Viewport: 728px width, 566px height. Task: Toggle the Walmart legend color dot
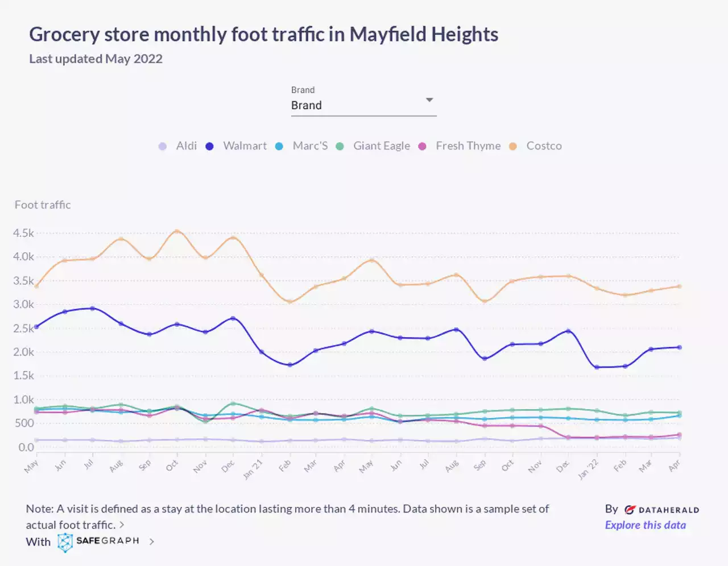(x=209, y=146)
